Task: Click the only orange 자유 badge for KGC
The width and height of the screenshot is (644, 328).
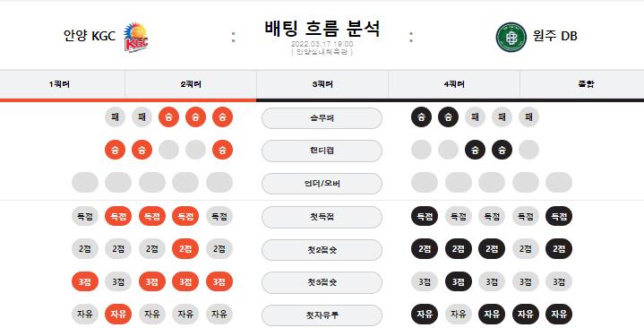Action: 118,315
